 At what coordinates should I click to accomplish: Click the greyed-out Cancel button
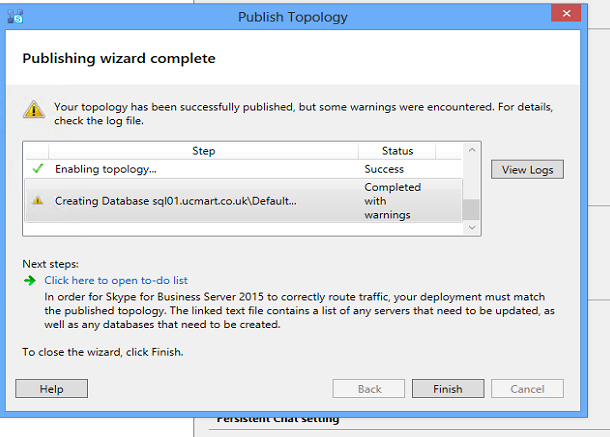coord(526,389)
